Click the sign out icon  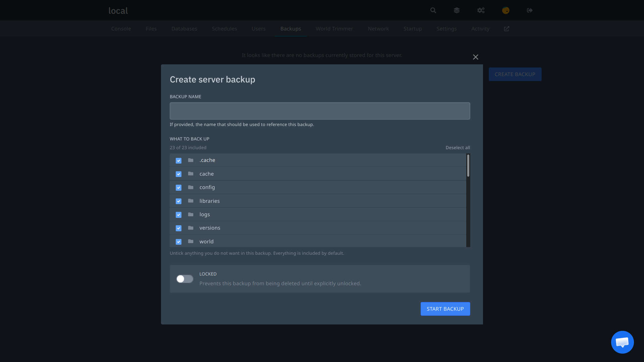point(530,10)
